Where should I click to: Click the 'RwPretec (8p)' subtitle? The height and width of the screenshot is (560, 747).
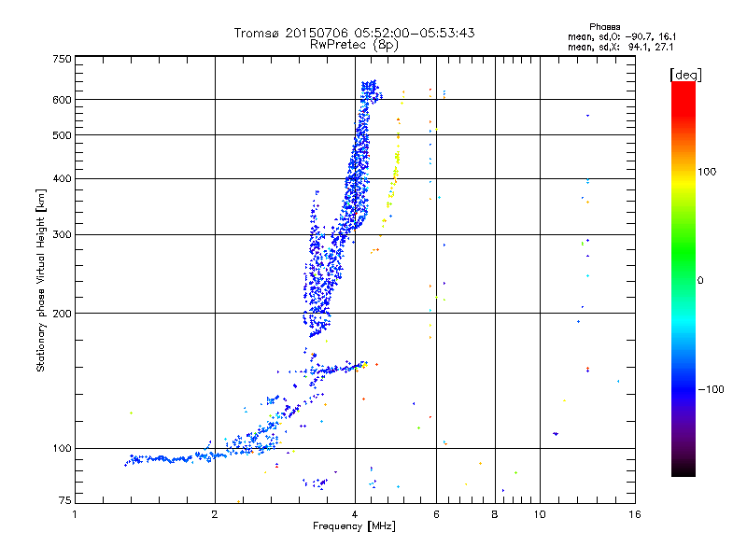tap(354, 45)
